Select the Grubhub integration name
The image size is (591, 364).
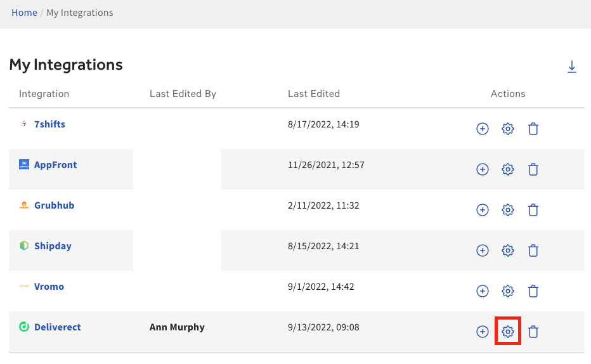[x=54, y=205]
